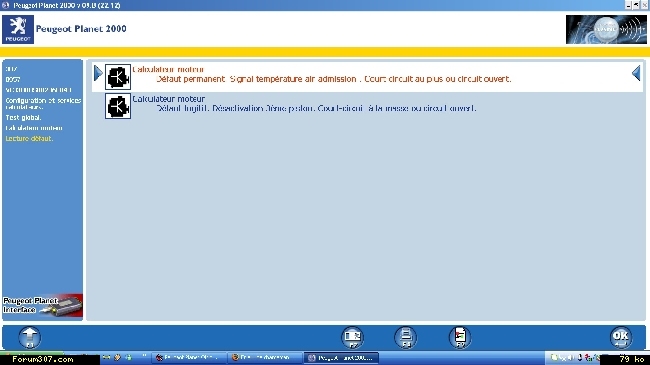Select the second Calculateur moteur fault line

304,104
